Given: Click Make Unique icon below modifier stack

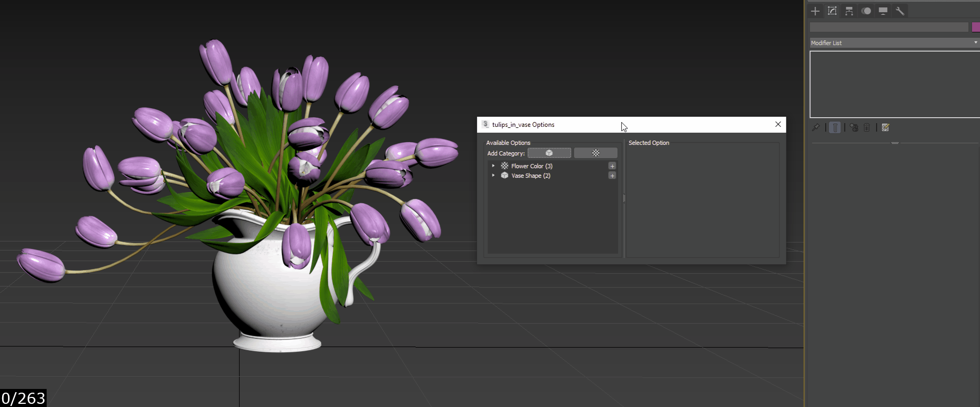Looking at the screenshot, I should coord(854,127).
